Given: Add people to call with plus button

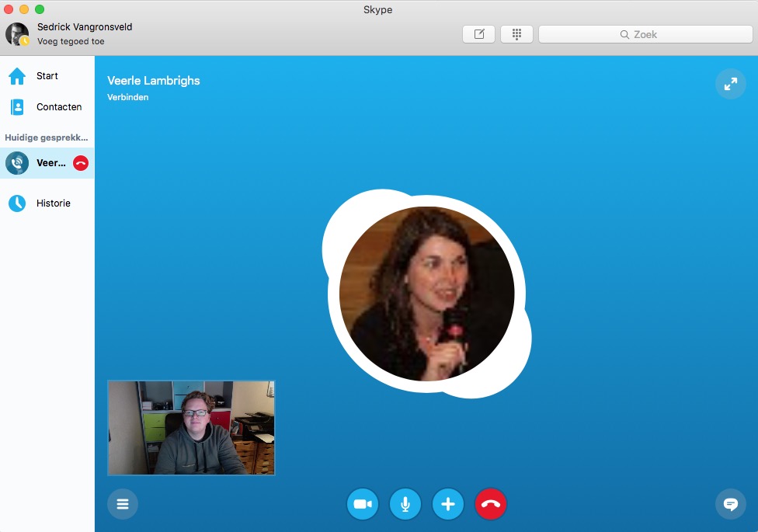Looking at the screenshot, I should click(x=448, y=504).
